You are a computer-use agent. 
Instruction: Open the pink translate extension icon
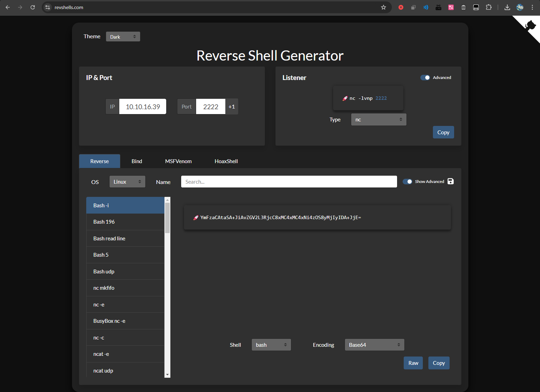(451, 7)
